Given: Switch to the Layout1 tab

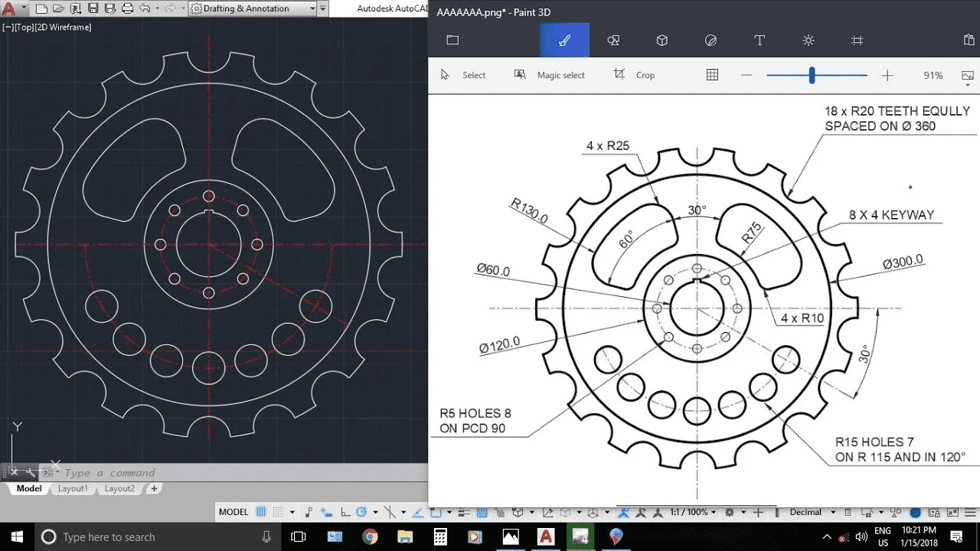Looking at the screenshot, I should (73, 488).
